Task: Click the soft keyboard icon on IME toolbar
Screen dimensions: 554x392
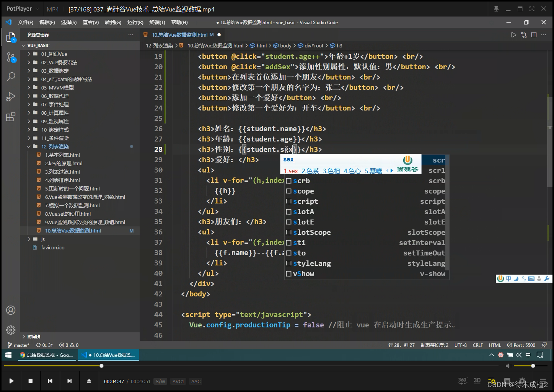Action: [531, 279]
